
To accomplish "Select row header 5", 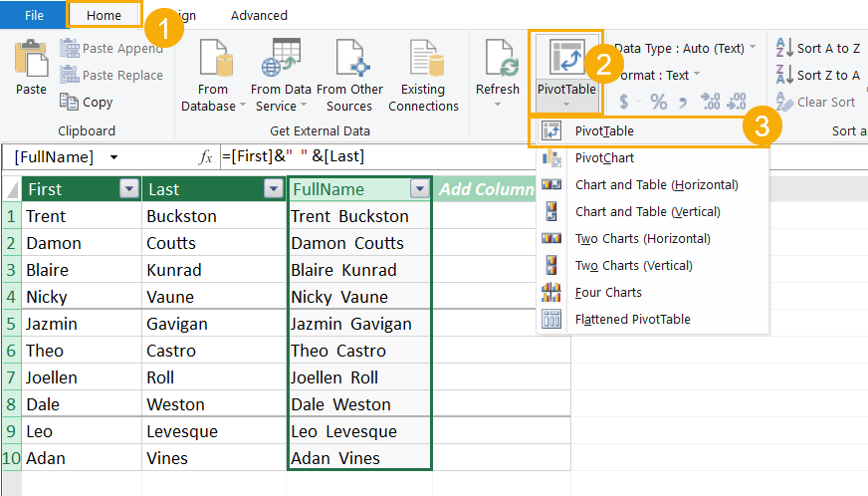I will (x=12, y=324).
